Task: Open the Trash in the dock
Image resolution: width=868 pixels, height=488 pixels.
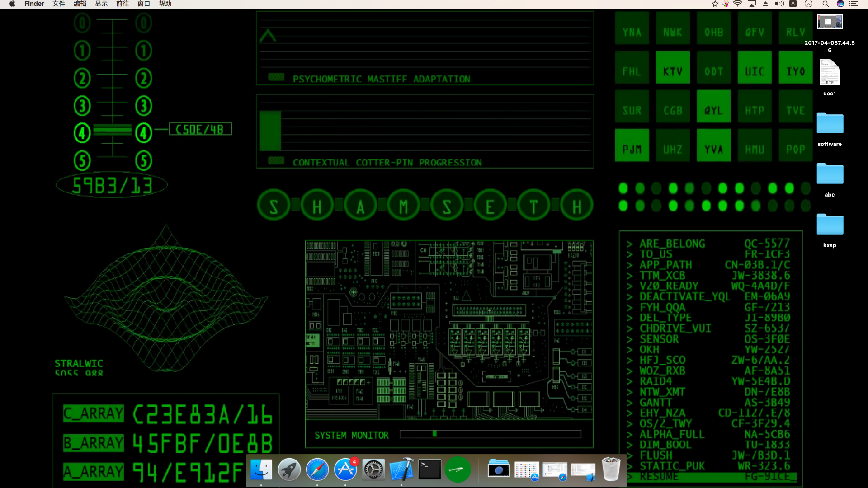Action: 611,469
